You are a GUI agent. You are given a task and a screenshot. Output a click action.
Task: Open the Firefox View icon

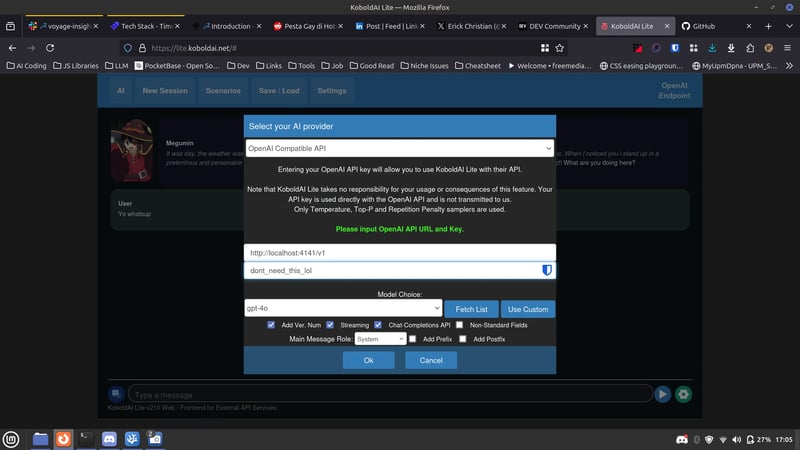point(10,26)
